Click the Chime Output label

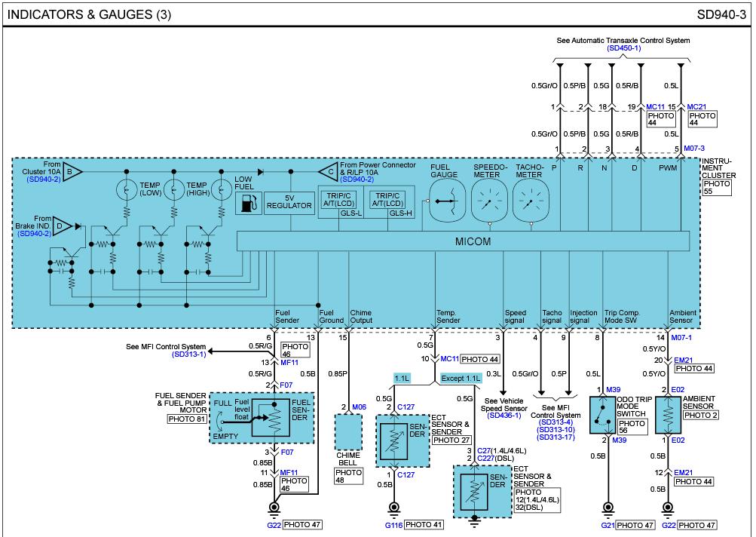(x=360, y=317)
